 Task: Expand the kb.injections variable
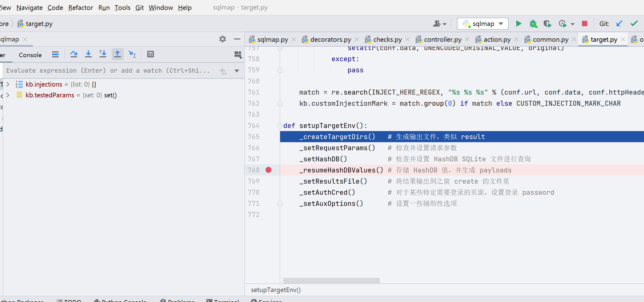8,84
